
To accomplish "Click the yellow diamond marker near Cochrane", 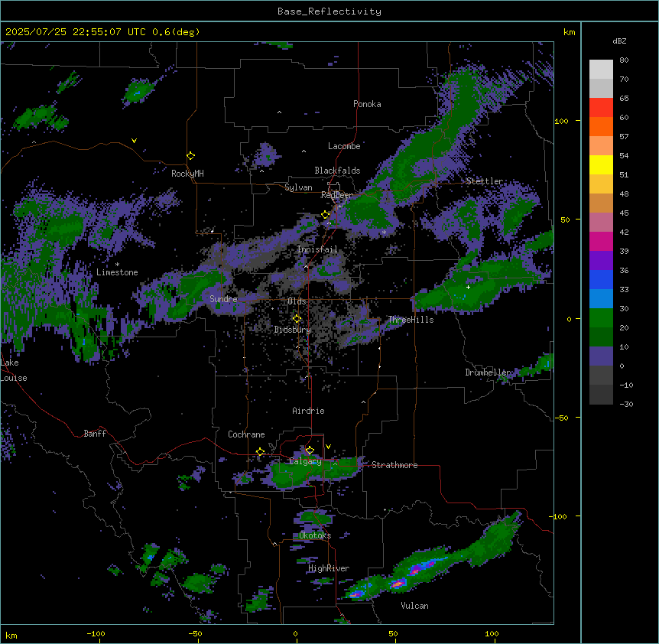I will click(x=260, y=452).
